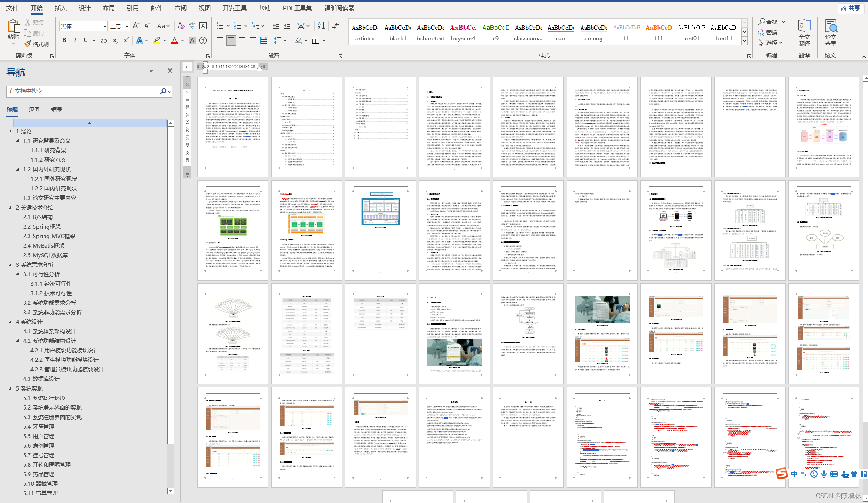
Task: Decrease paragraph indent
Action: coord(276,26)
